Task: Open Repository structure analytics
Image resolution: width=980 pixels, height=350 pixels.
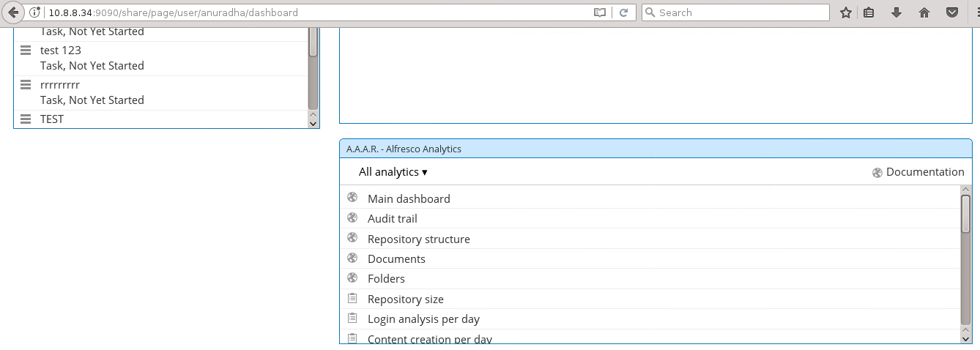Action: tap(419, 239)
